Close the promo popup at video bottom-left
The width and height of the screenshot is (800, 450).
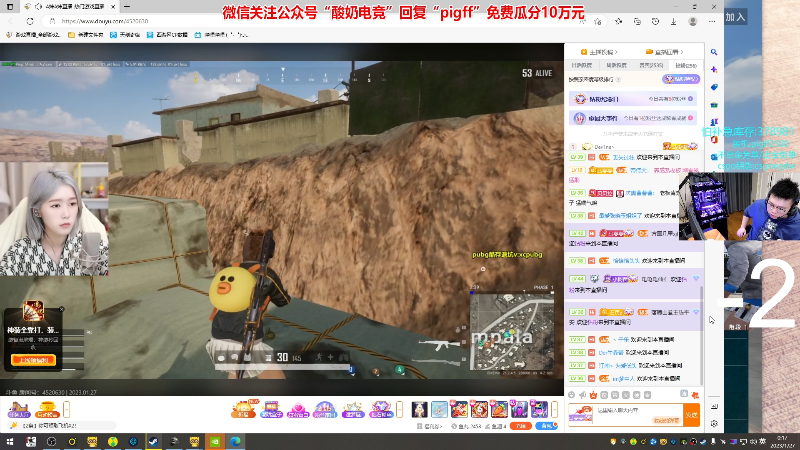[61, 309]
